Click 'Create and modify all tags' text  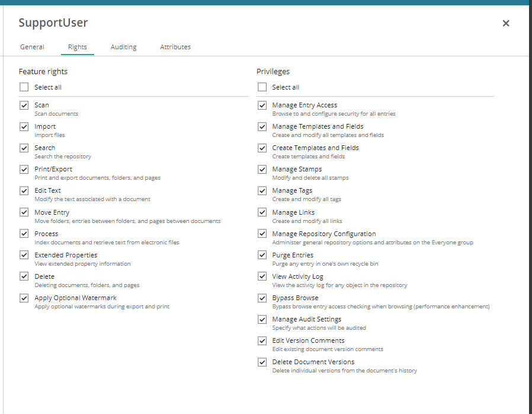306,199
